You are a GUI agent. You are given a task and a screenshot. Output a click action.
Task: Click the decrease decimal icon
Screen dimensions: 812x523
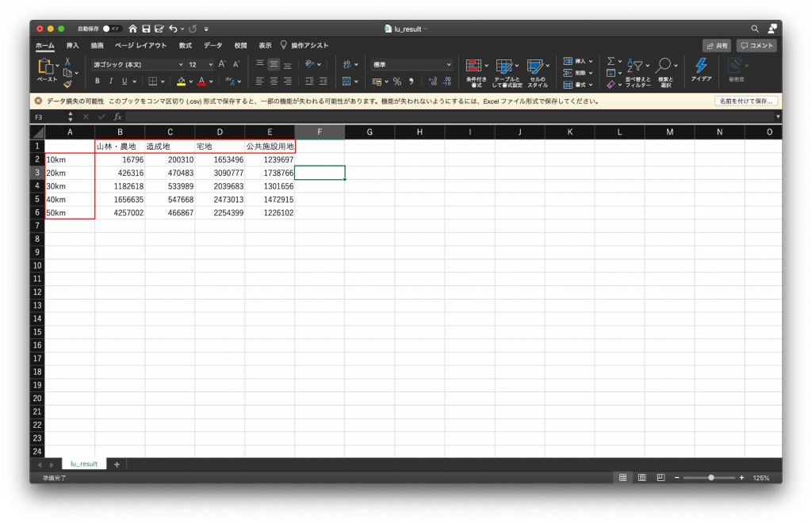447,81
